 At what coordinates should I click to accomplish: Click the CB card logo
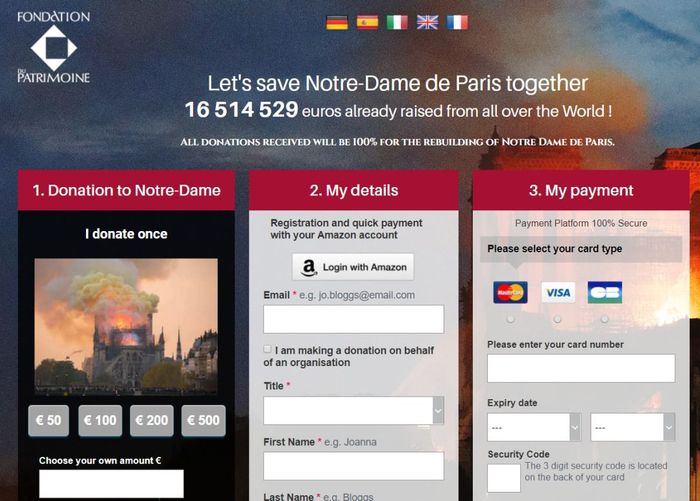click(x=605, y=292)
